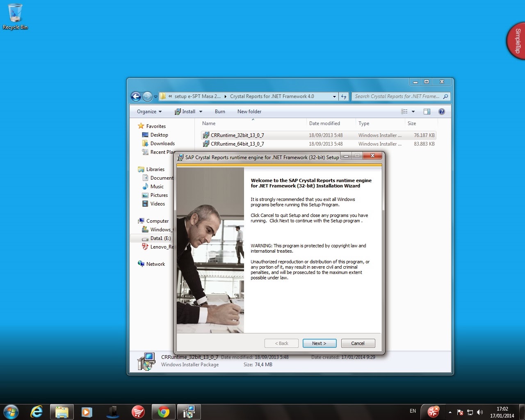The width and height of the screenshot is (525, 420).
Task: Switch to installer taskbar button
Action: point(189,411)
